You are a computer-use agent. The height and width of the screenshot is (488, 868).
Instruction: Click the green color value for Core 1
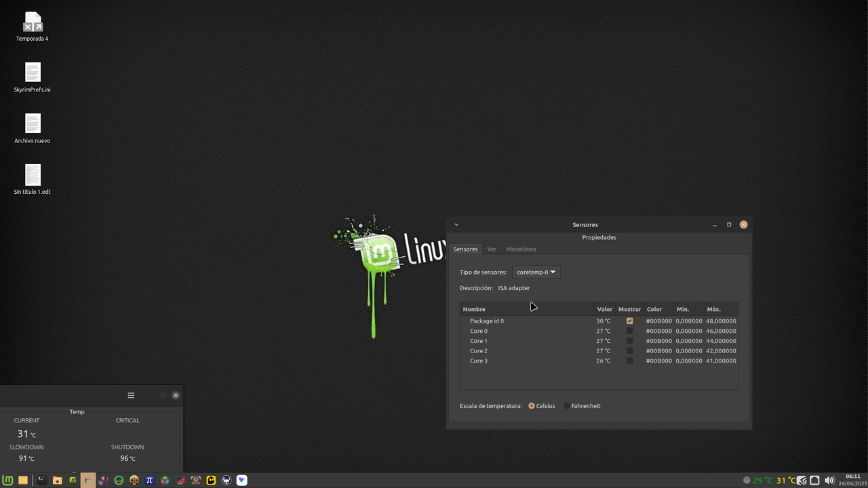point(658,341)
